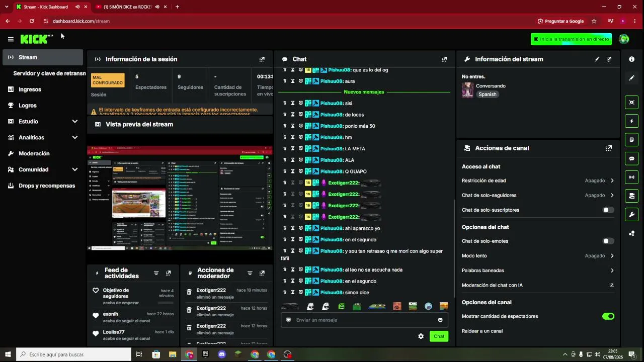
Task: Toggle the chat bubble icon in right rail
Action: (632, 158)
